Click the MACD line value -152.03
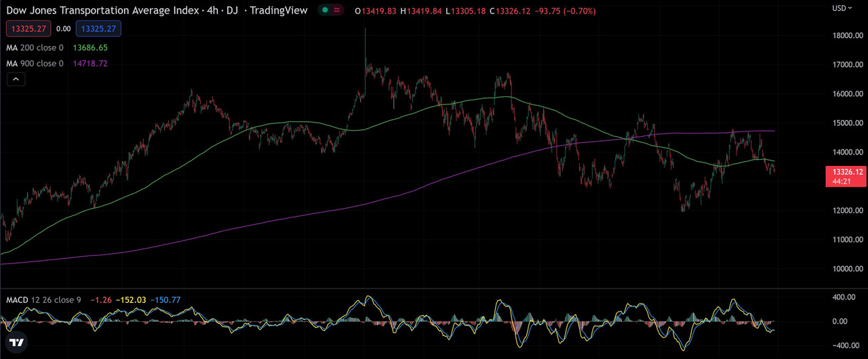Screen dimensions: 868x359 (x=130, y=299)
